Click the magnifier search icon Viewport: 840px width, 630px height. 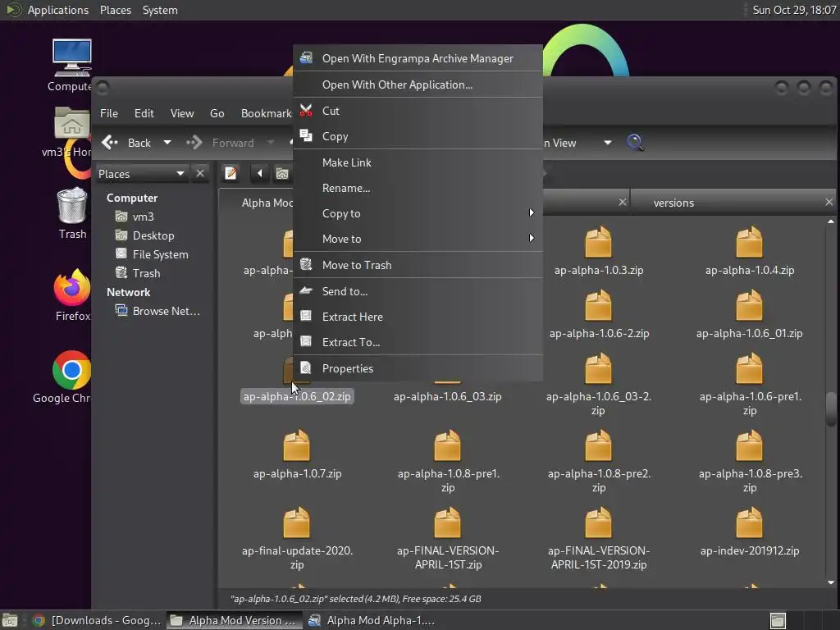[635, 143]
